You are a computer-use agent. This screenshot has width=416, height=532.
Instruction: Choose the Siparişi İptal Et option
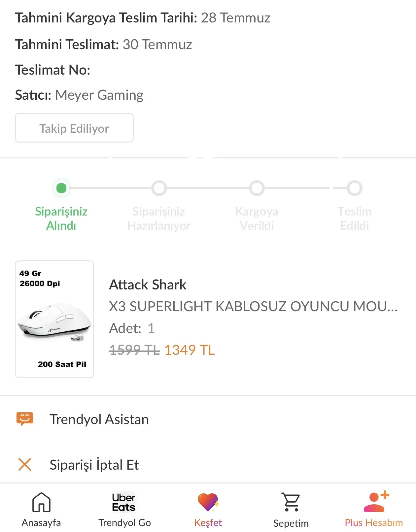pyautogui.click(x=208, y=464)
